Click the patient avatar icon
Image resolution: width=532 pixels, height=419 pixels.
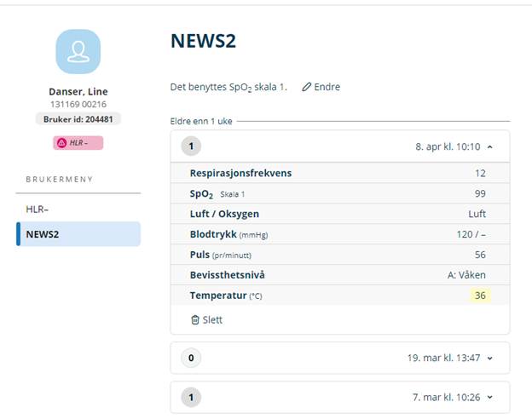click(x=78, y=52)
